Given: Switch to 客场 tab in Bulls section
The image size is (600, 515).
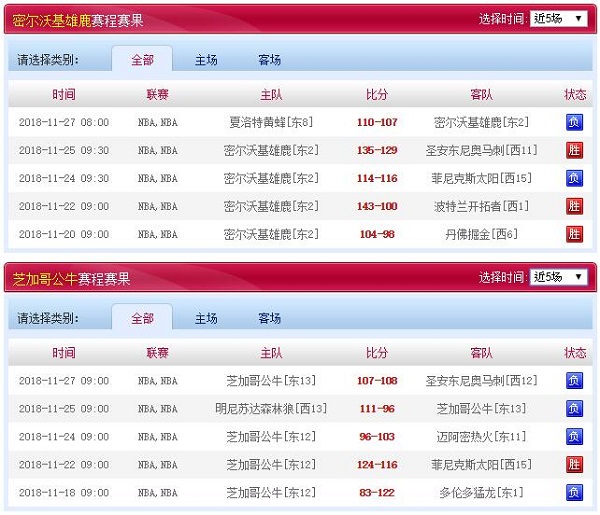Looking at the screenshot, I should point(269,318).
